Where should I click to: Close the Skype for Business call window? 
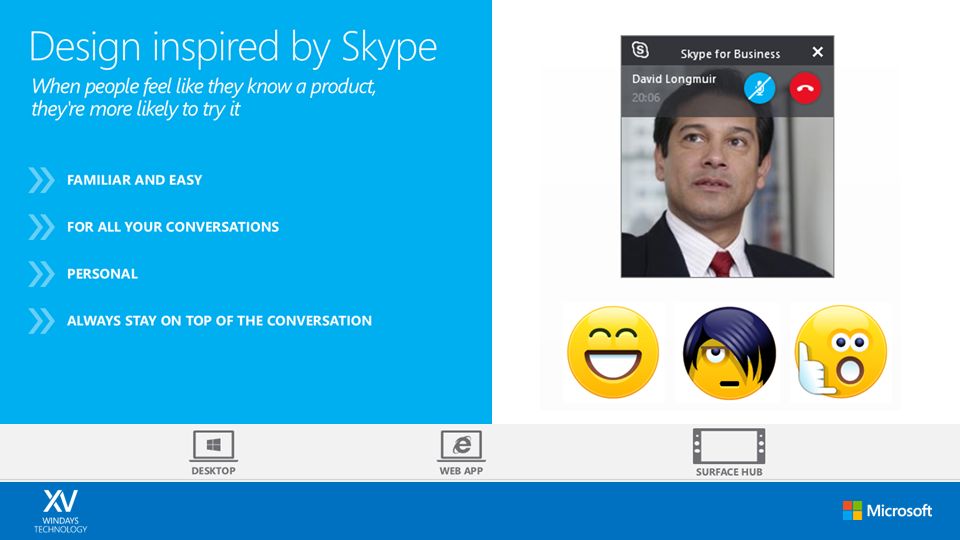coord(817,52)
